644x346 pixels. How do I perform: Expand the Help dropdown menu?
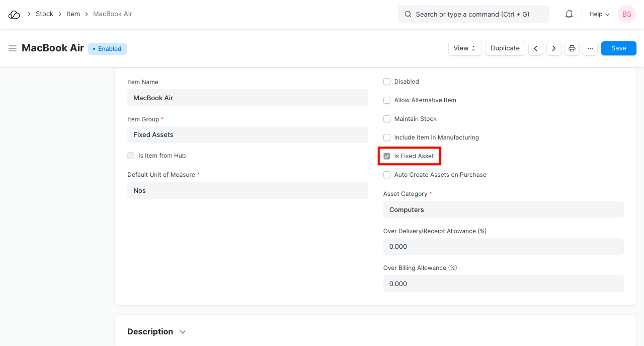(x=599, y=14)
